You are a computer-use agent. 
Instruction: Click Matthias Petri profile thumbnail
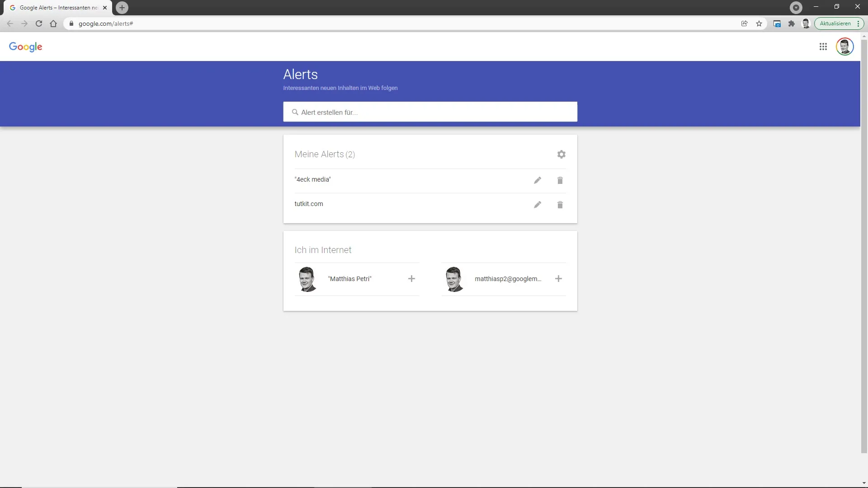coord(307,279)
